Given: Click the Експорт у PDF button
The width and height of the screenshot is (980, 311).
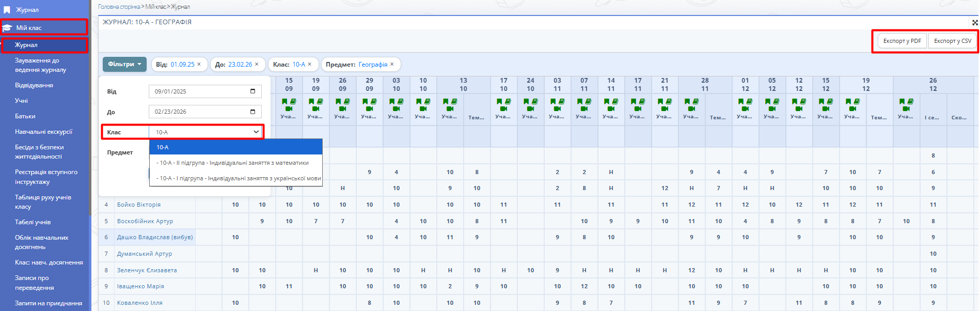Looking at the screenshot, I should [902, 41].
